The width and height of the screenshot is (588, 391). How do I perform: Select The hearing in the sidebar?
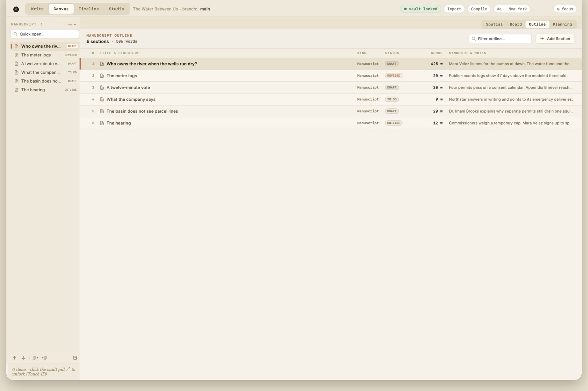coord(44,90)
